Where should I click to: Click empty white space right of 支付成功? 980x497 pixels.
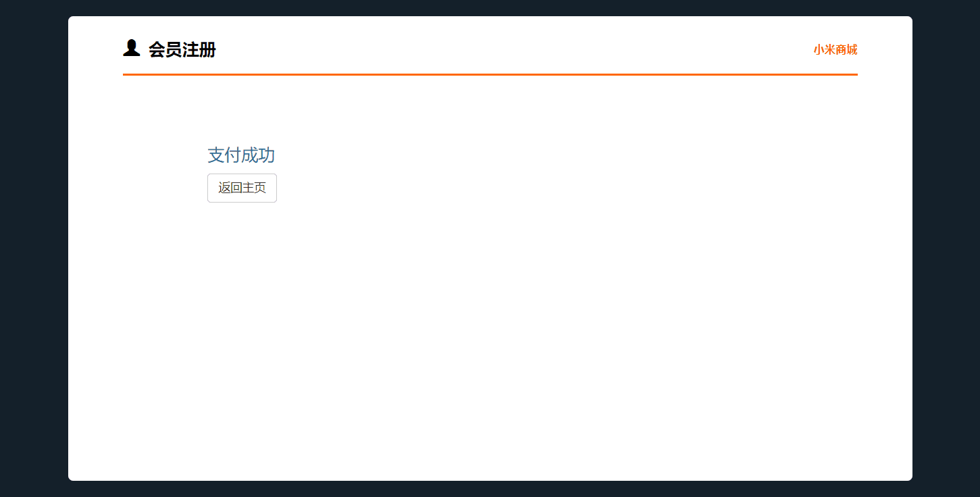[x=540, y=155]
